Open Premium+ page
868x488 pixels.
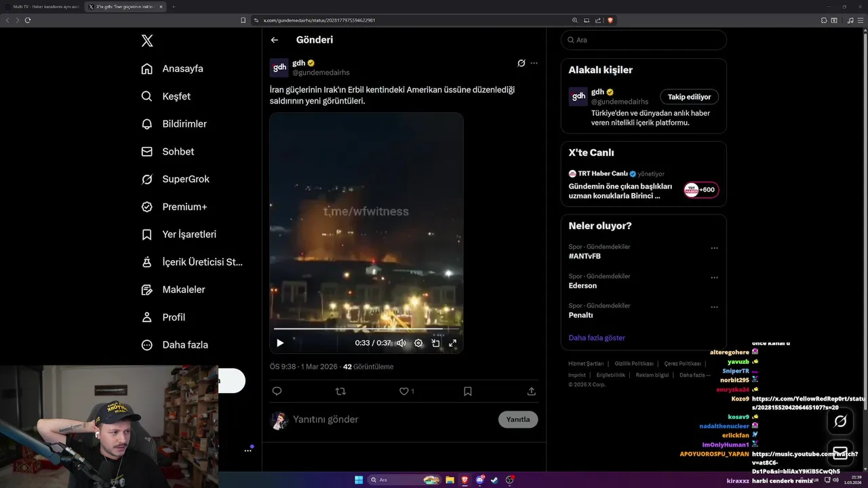(174, 207)
